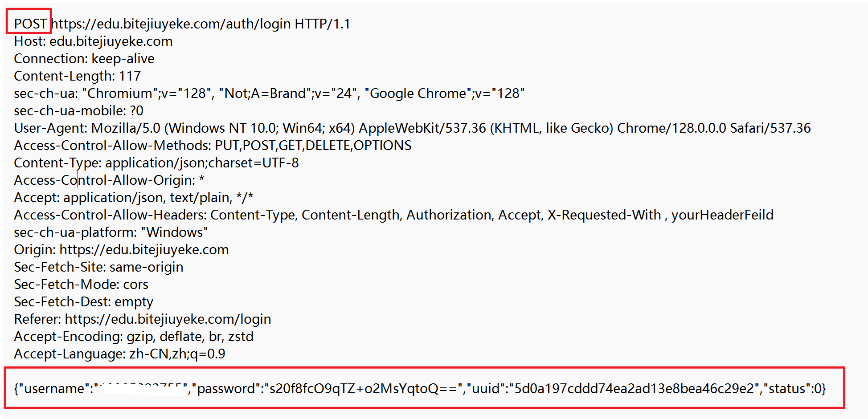Screen dimensions: 868x419
Task: Click the sec-ch-ua-platform Windows line
Action: coord(111,232)
